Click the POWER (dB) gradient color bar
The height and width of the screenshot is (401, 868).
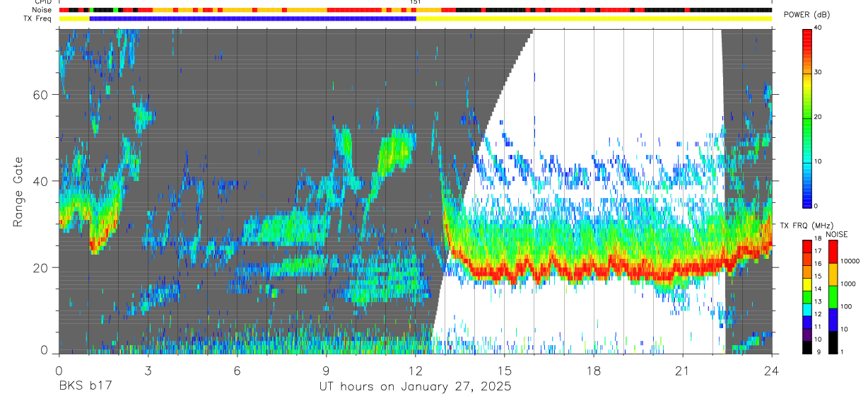[807, 117]
